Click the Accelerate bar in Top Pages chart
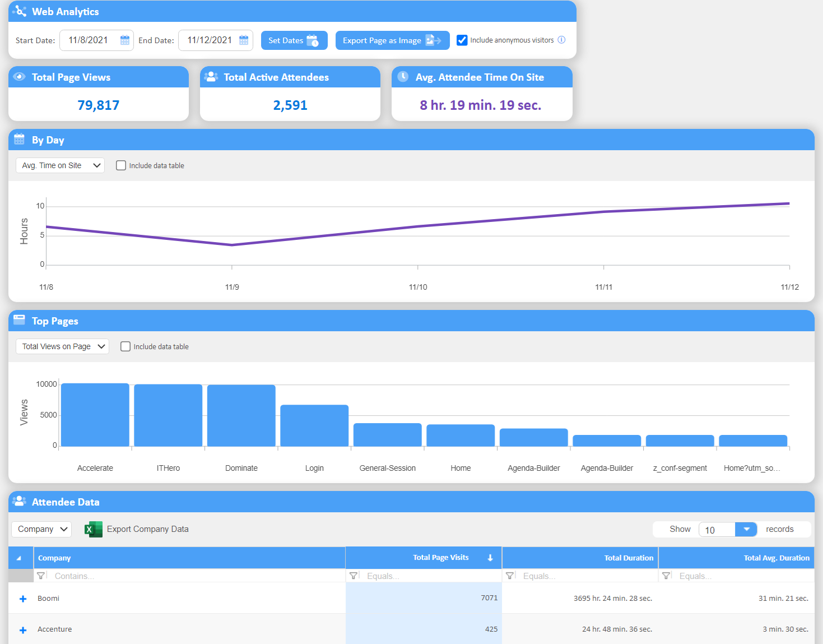This screenshot has height=644, width=823. pos(95,415)
